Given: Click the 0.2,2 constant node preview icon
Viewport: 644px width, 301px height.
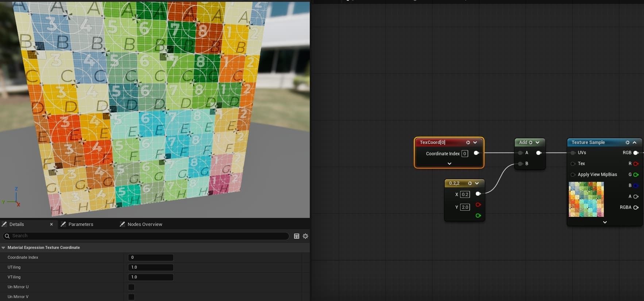Looking at the screenshot, I should pyautogui.click(x=470, y=183).
